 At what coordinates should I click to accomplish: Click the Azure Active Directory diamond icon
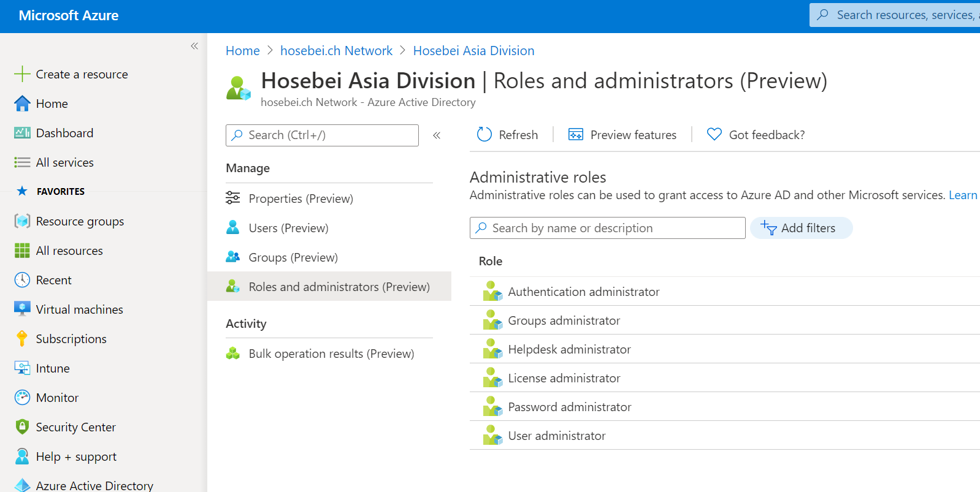(x=22, y=485)
